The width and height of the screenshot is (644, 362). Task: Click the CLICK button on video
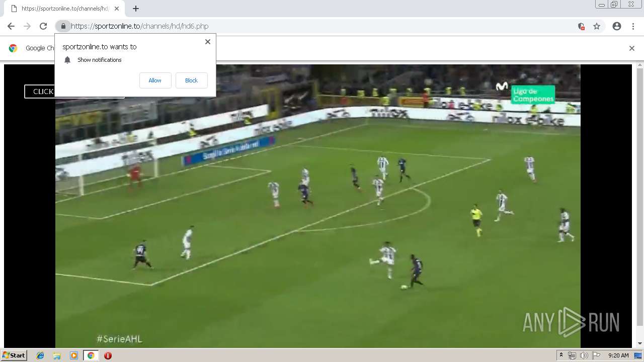point(39,92)
